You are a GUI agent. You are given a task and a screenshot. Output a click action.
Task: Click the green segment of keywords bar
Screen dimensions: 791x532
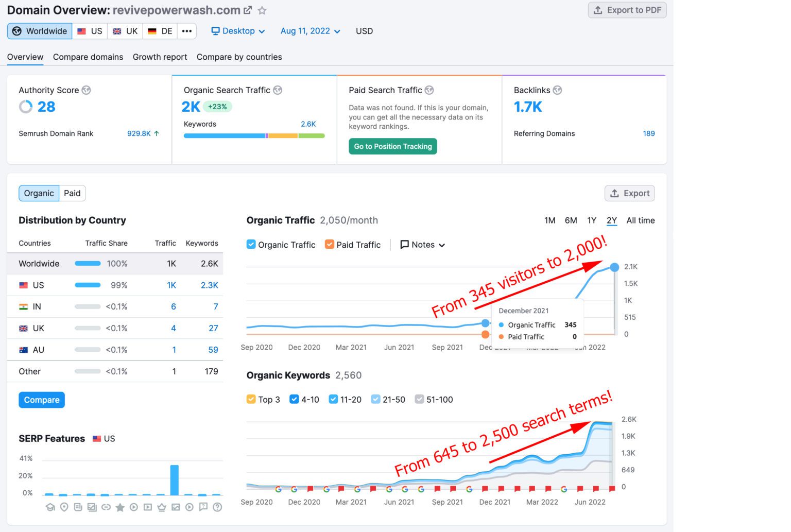312,136
